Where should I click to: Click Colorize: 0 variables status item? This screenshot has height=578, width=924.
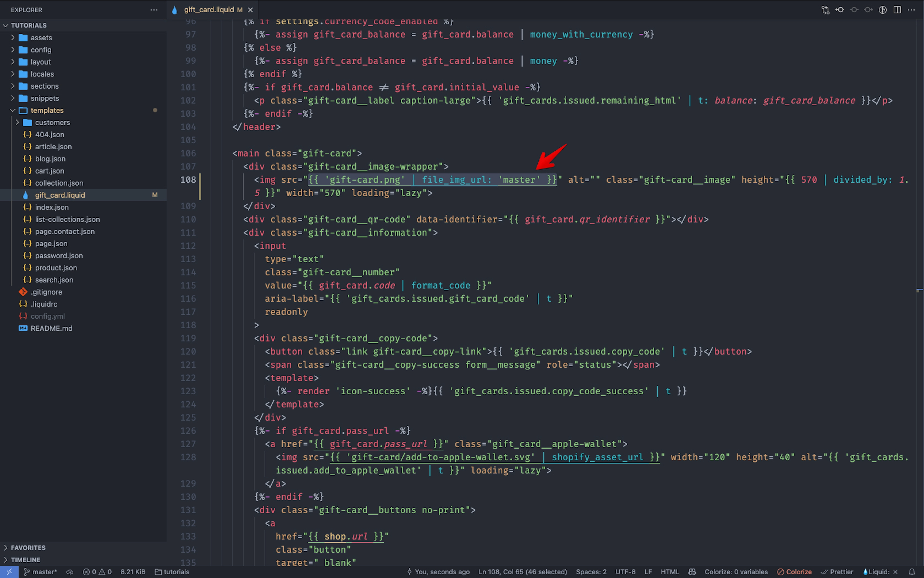click(736, 572)
